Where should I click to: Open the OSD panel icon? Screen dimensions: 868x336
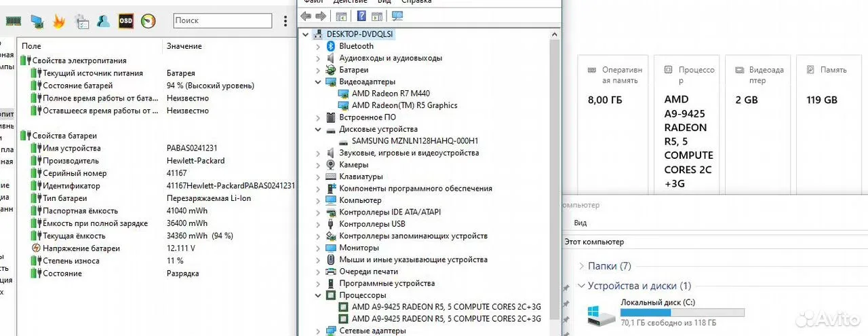125,21
